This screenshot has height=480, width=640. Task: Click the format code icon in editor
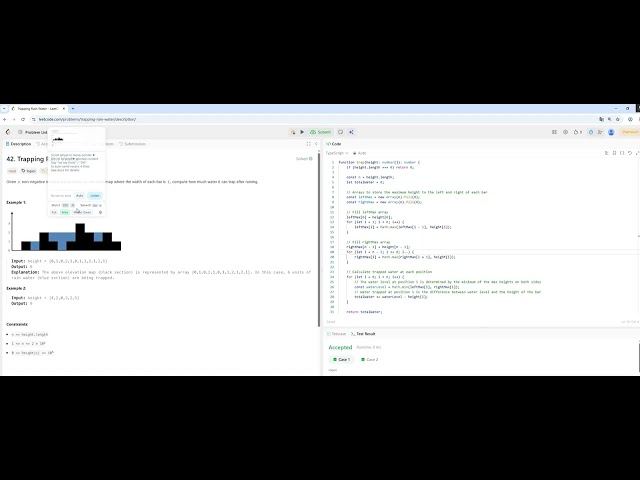pyautogui.click(x=607, y=153)
